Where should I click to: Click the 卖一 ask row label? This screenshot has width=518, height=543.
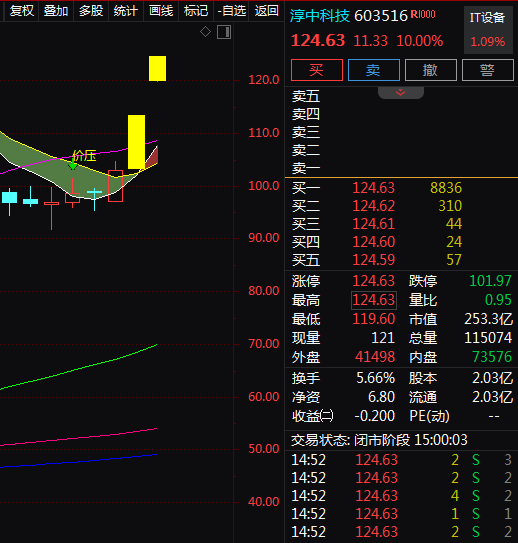[x=306, y=169]
